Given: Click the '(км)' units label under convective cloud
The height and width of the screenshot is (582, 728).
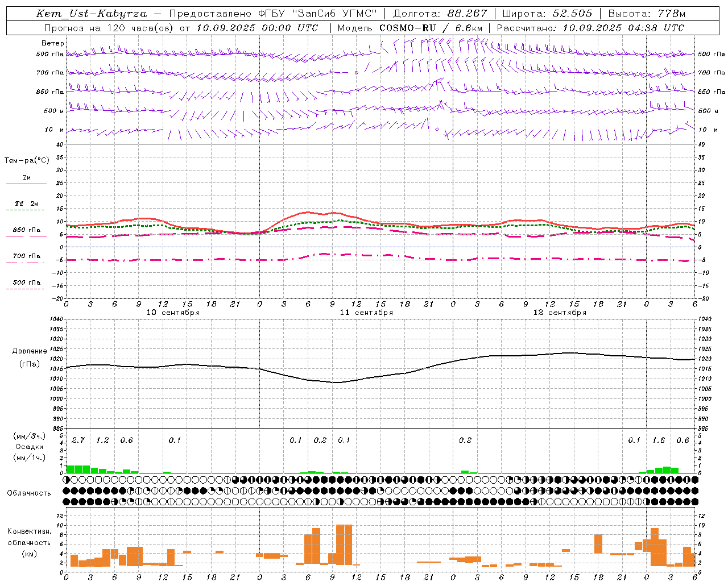Looking at the screenshot, I should (29, 554).
